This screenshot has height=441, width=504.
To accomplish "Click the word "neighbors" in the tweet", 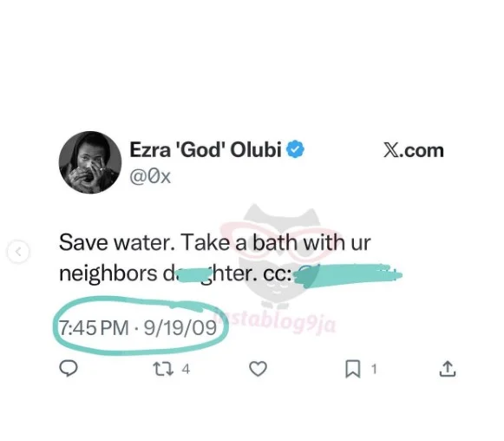I will [108, 274].
